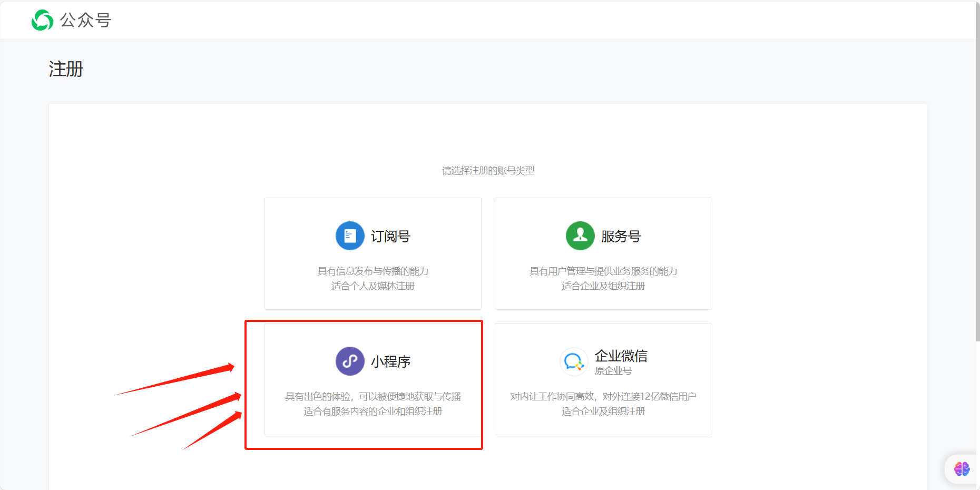Click the 企业微信 chat bubble icon
Image resolution: width=980 pixels, height=490 pixels.
tap(574, 361)
